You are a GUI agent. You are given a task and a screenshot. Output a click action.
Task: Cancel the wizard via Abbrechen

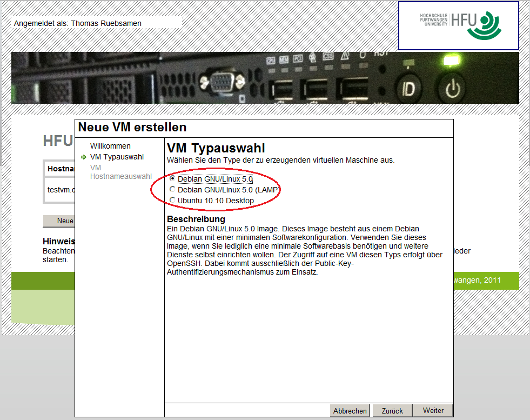pos(350,410)
